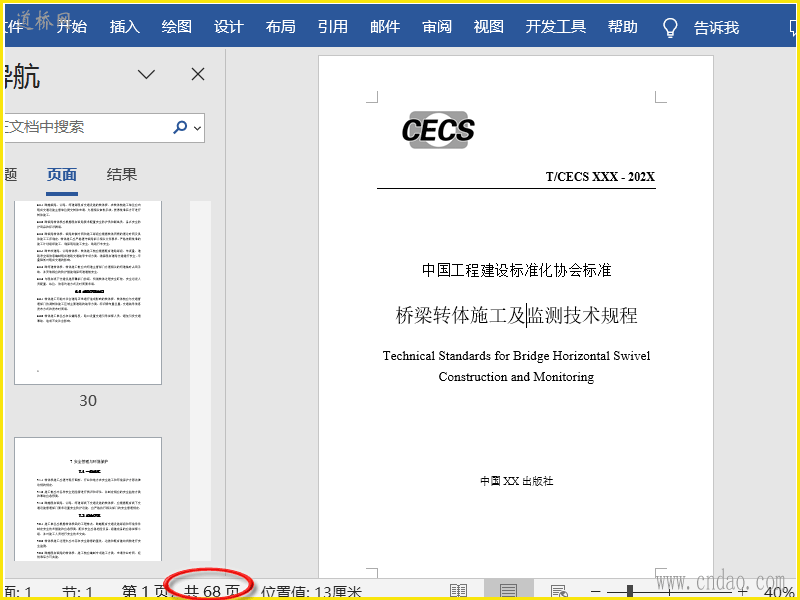Switch to Web Layout view icon
The image size is (800, 600).
coord(559,592)
